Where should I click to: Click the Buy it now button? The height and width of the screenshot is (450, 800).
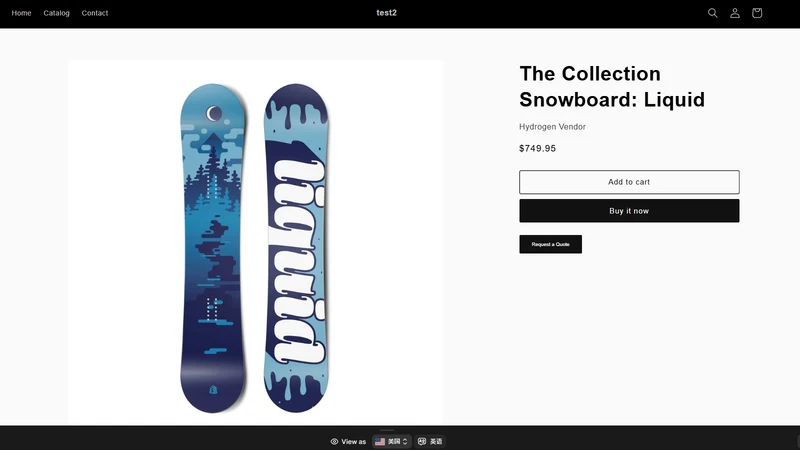[629, 211]
